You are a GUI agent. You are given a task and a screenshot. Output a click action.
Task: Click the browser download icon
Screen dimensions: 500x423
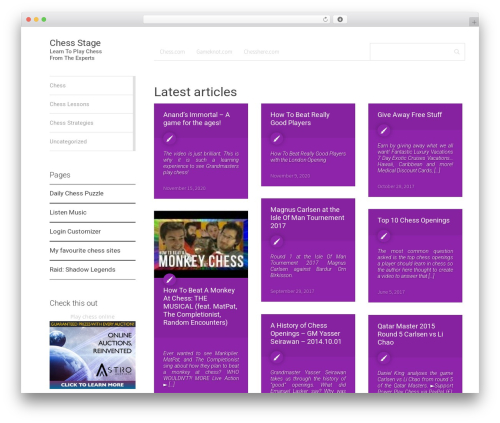tap(340, 19)
